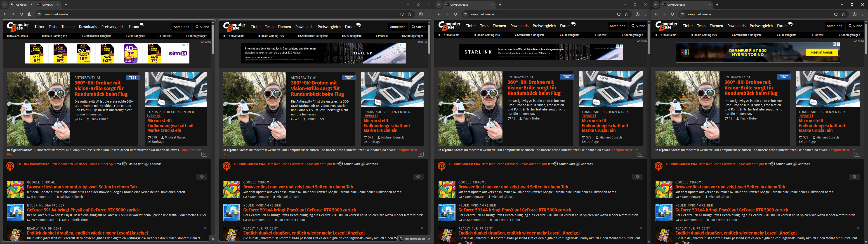Bookmark this page using the middle window's star icon

[x=626, y=14]
